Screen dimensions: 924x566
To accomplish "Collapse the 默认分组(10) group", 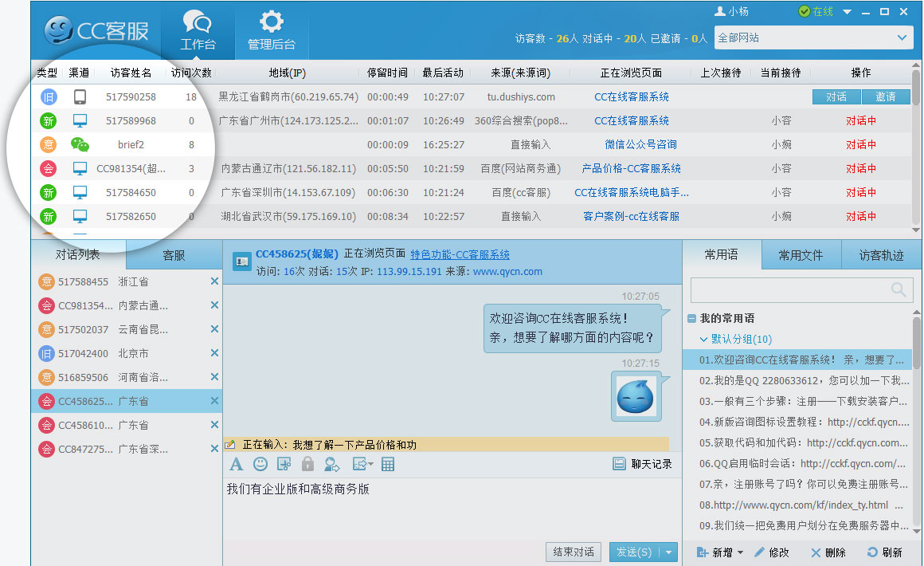I will pyautogui.click(x=703, y=340).
